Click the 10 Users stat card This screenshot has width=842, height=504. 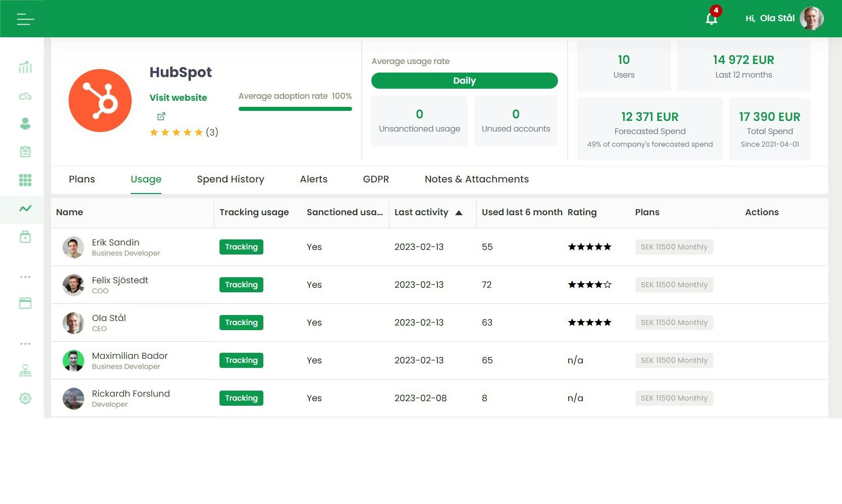click(x=624, y=66)
